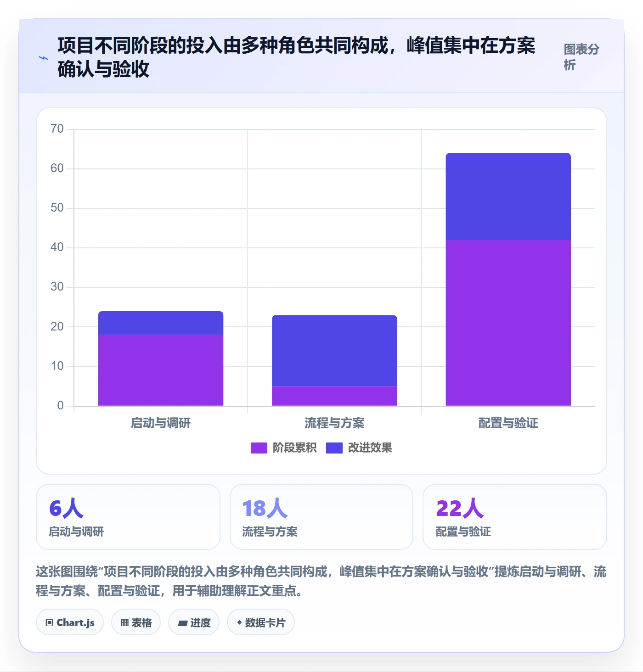Image resolution: width=643 pixels, height=672 pixels.
Task: Click the description paragraph starting 这张图围绕
Action: click(x=321, y=581)
